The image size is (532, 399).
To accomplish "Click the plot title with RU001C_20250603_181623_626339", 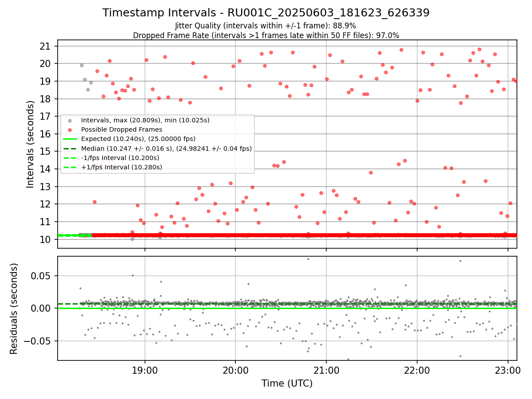I will point(266,13).
